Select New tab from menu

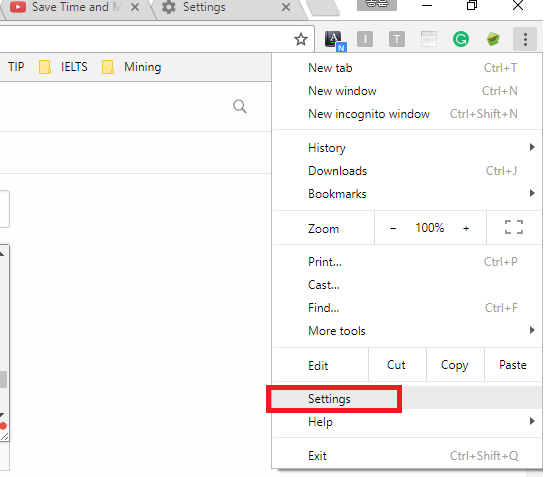tap(407, 68)
